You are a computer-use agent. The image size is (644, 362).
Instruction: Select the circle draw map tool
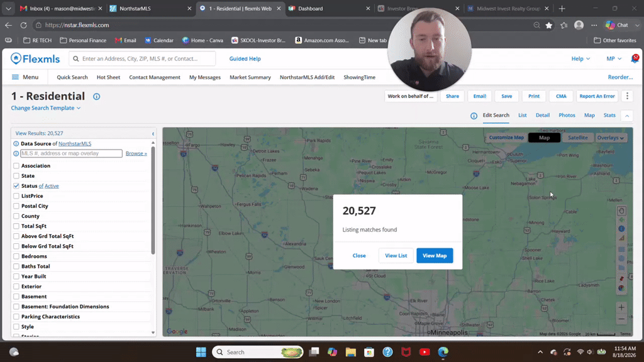(x=621, y=258)
